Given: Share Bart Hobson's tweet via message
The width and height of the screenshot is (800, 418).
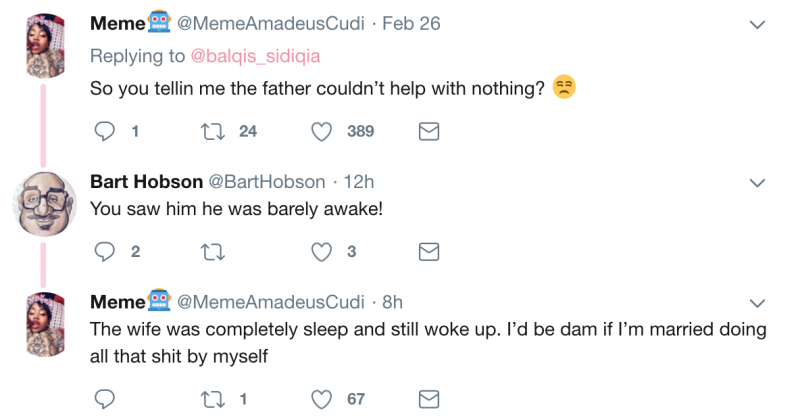Looking at the screenshot, I should [x=428, y=252].
